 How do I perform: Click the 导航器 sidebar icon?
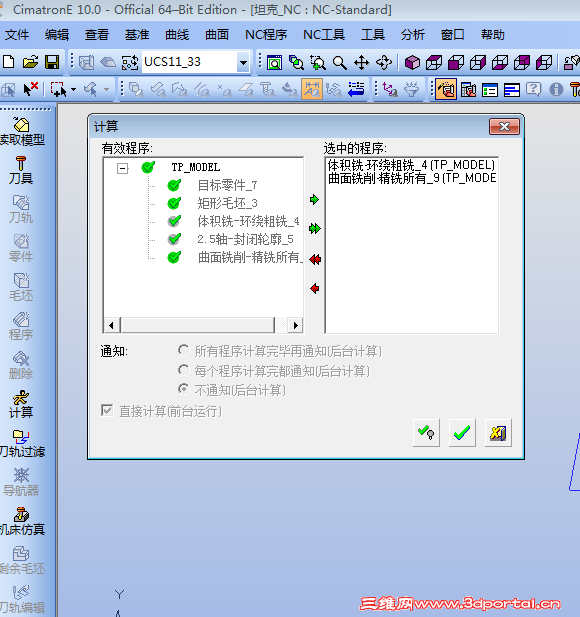21,482
